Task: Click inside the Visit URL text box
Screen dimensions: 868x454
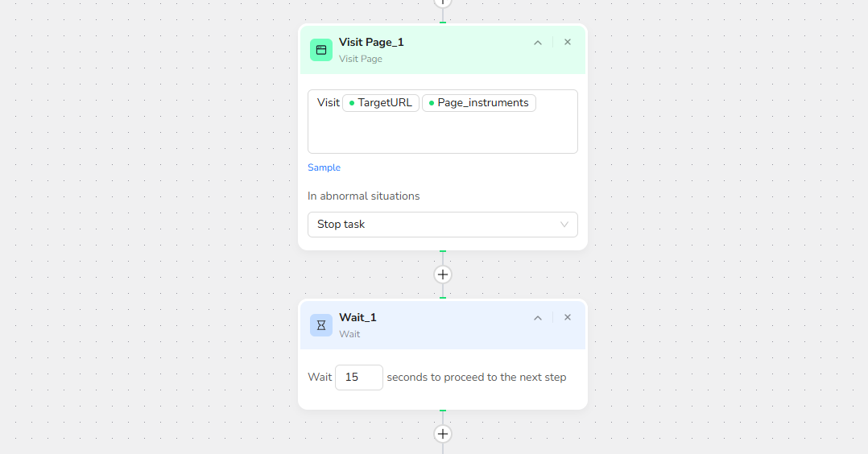Action: (x=442, y=133)
